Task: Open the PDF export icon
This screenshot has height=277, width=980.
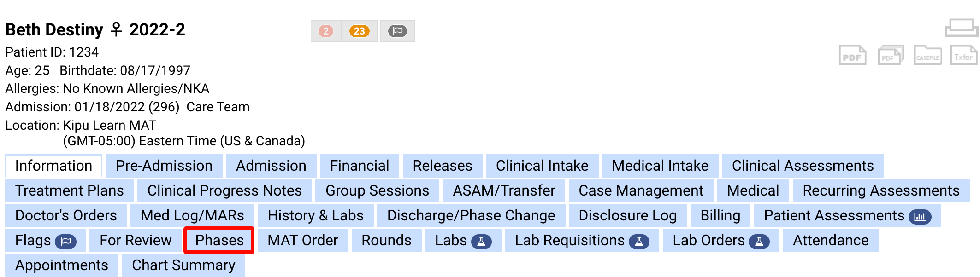Action: click(x=853, y=55)
